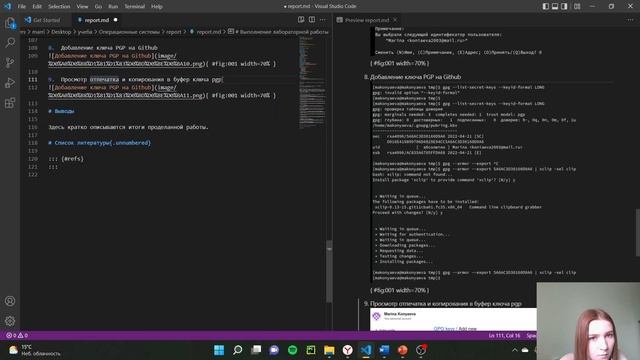Click the GPG keys link in preview image
Screen dimensions: 640x360
click(444, 329)
